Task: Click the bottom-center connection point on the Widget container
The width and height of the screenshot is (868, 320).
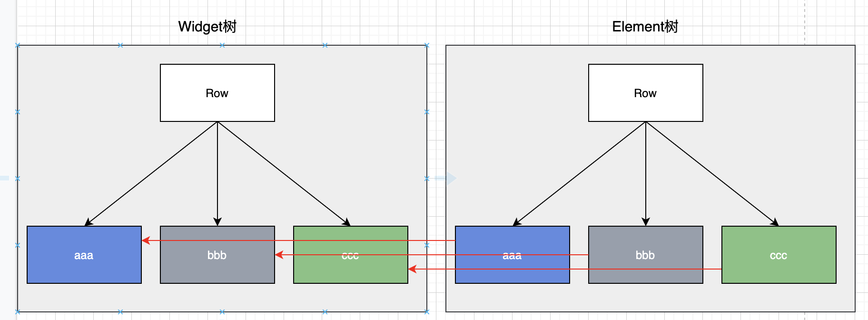Action: click(x=222, y=312)
